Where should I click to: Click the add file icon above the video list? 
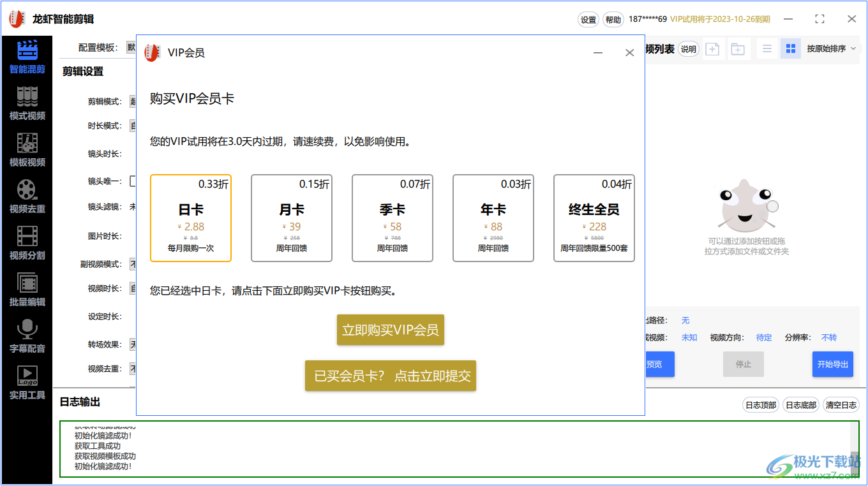coord(712,48)
